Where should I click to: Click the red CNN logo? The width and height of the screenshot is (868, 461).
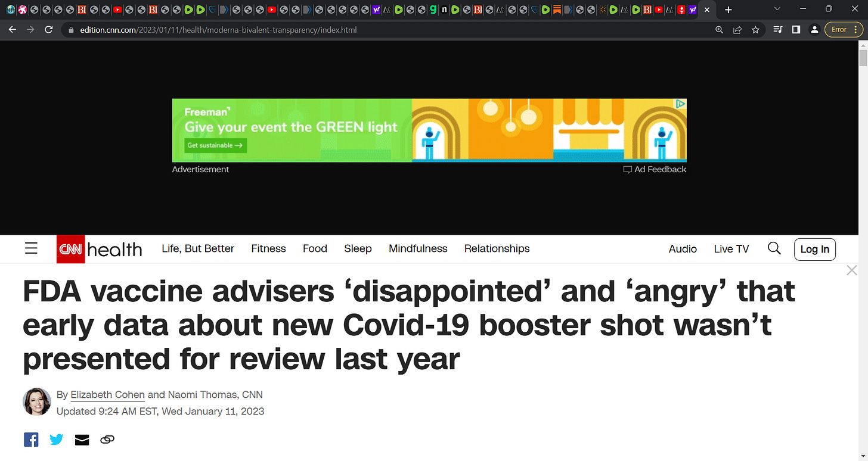(71, 249)
